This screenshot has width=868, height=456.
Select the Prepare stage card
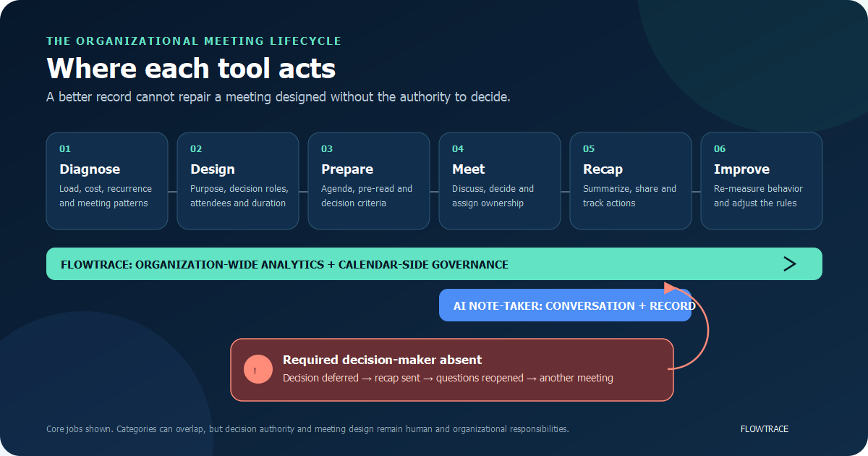(369, 181)
